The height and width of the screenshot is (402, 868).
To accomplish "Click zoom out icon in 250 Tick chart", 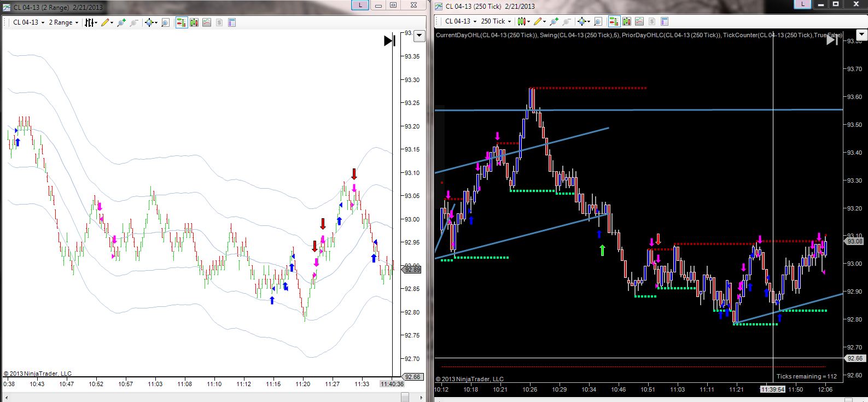I will pos(567,21).
